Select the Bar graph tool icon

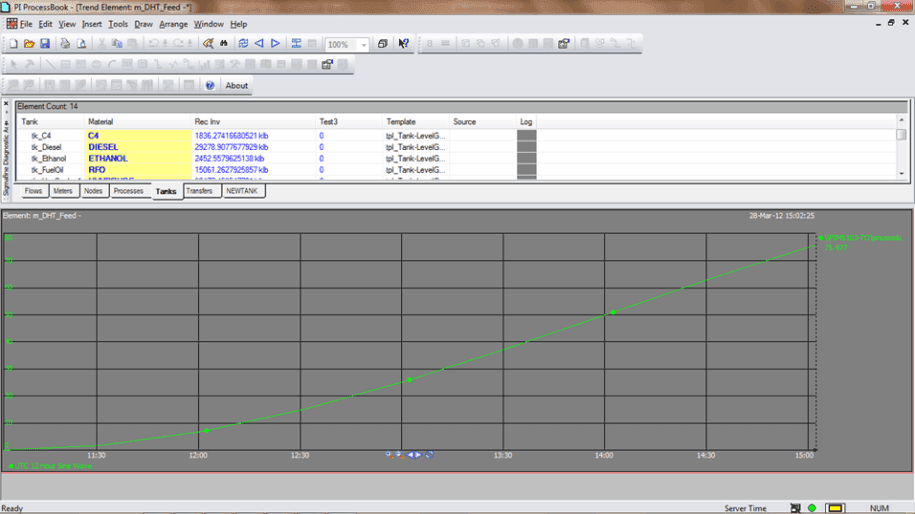(x=204, y=64)
